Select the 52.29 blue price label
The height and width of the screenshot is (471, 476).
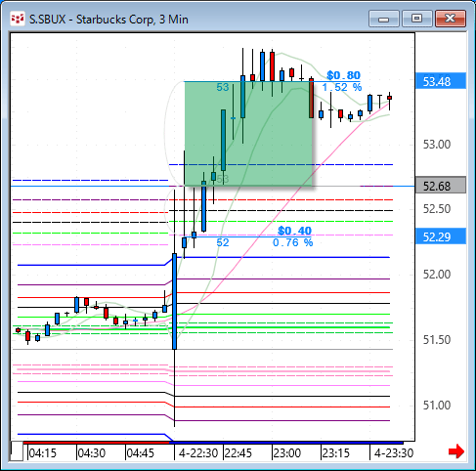click(441, 236)
